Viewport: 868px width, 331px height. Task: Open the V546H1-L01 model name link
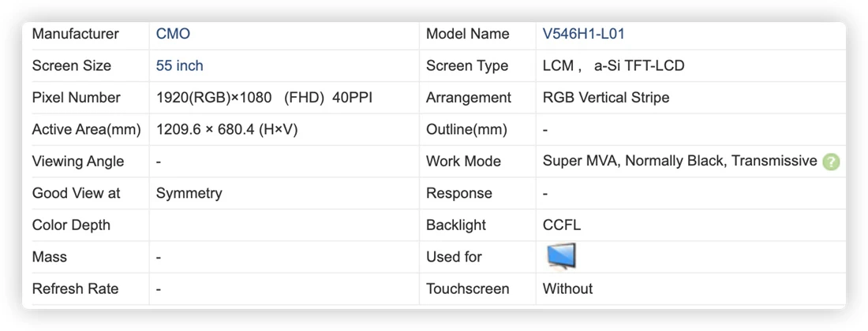coord(583,34)
